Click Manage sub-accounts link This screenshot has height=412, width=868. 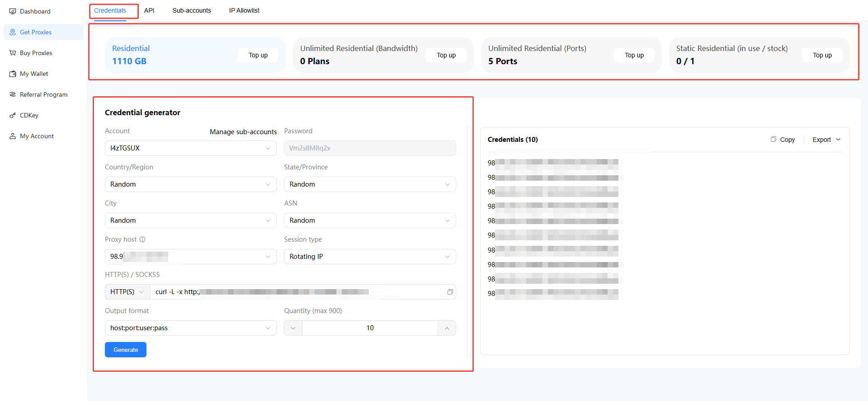[x=243, y=132]
